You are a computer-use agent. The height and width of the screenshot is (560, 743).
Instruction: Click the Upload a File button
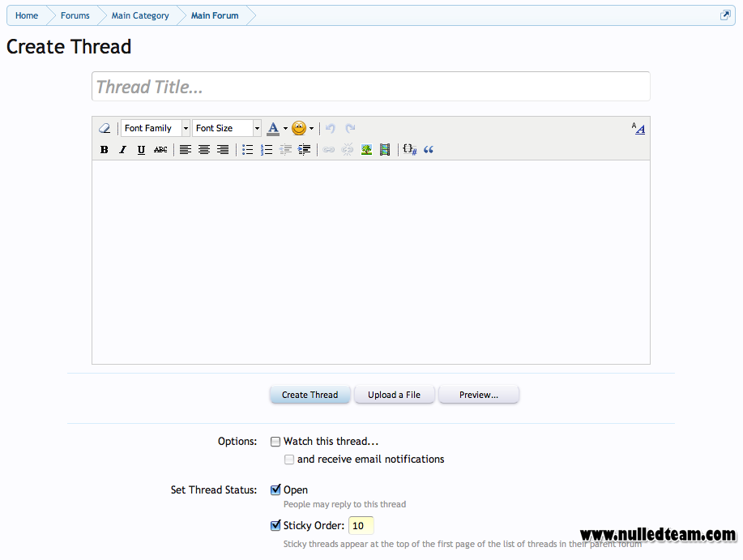[x=395, y=395]
